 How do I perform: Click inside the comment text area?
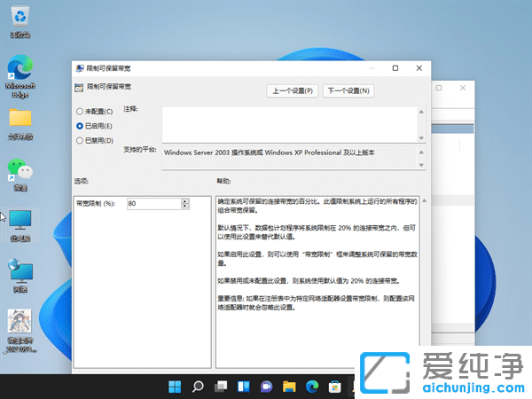(290, 124)
